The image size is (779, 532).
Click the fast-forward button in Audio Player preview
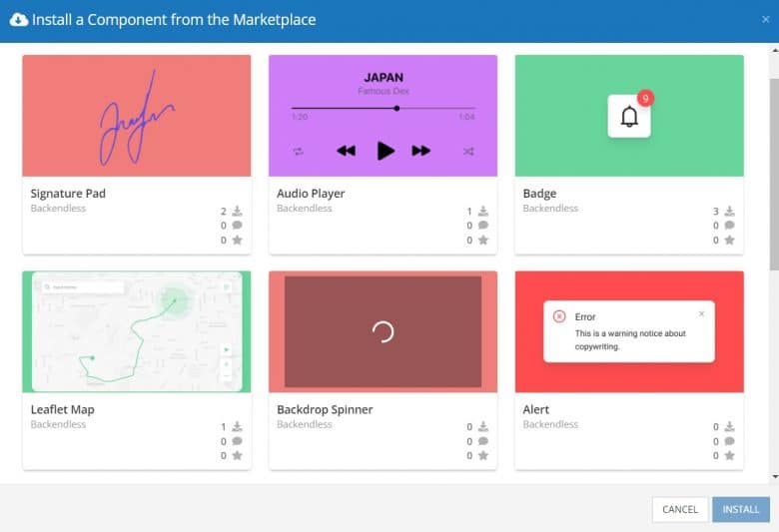(420, 151)
